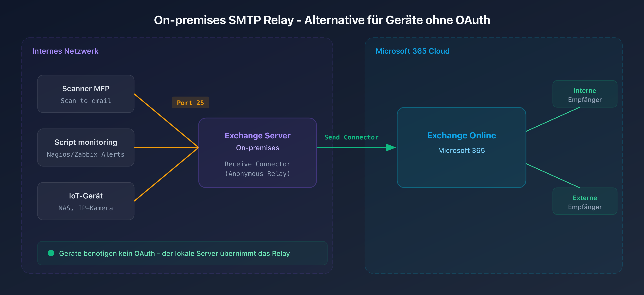
Task: Select the Internes Netzwerk section heading
Action: (65, 51)
